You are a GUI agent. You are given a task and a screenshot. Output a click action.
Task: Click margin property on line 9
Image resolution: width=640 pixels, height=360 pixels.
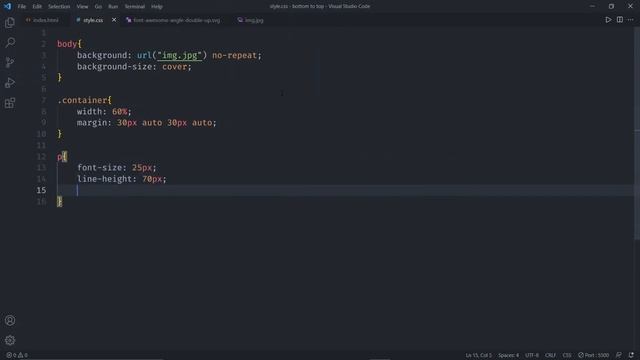pyautogui.click(x=92, y=122)
